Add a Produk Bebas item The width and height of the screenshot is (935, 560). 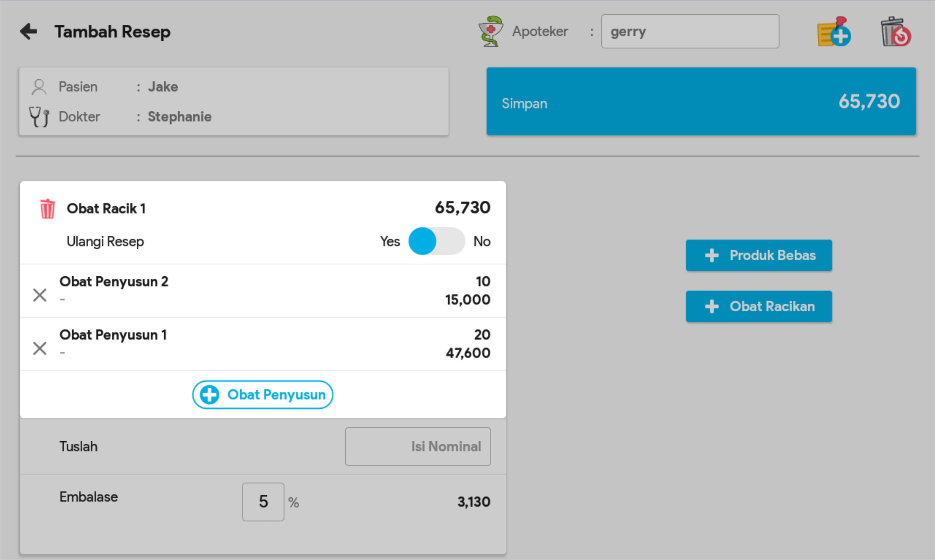click(758, 255)
